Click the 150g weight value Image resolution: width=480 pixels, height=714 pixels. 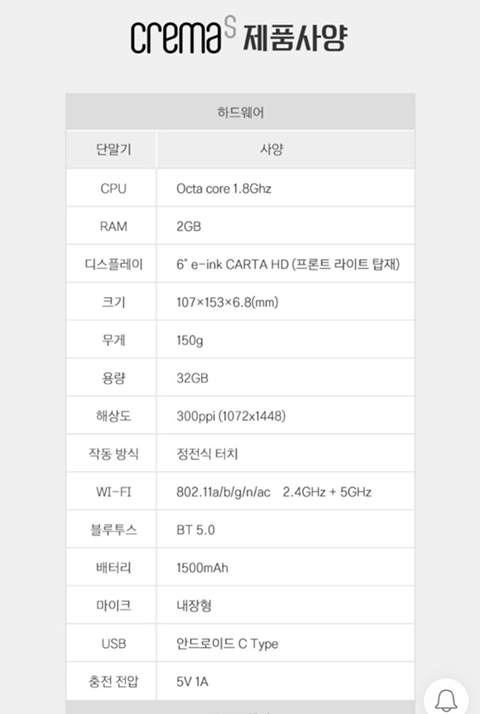[189, 340]
